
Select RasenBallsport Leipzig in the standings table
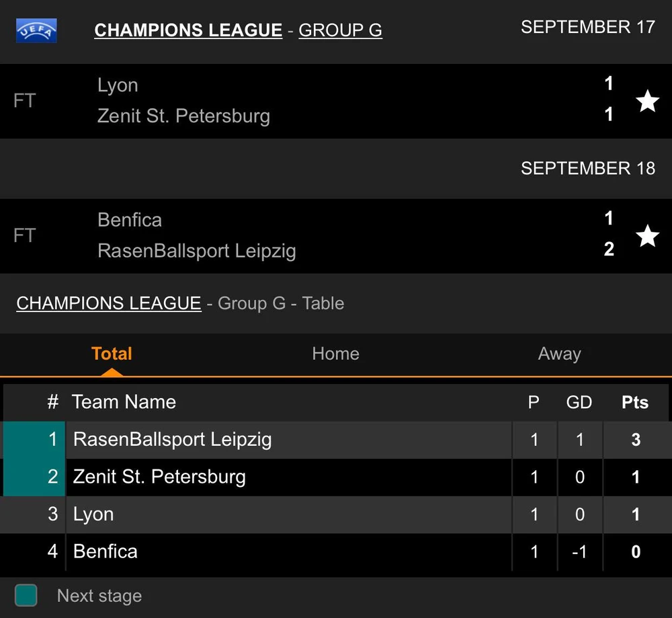pos(173,440)
